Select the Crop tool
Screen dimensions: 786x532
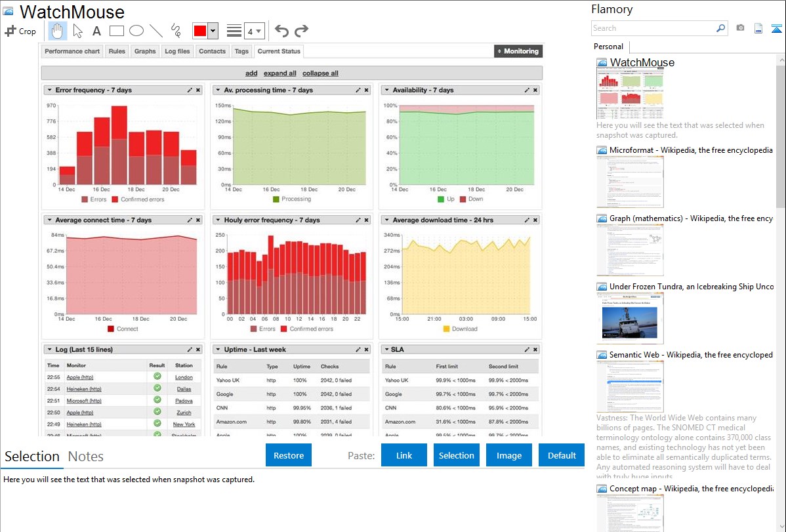pyautogui.click(x=20, y=31)
